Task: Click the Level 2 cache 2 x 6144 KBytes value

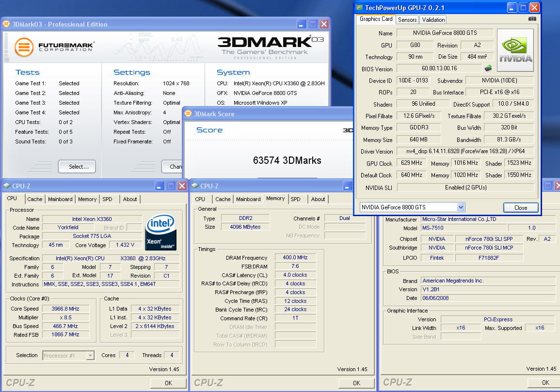Action: 155,326
